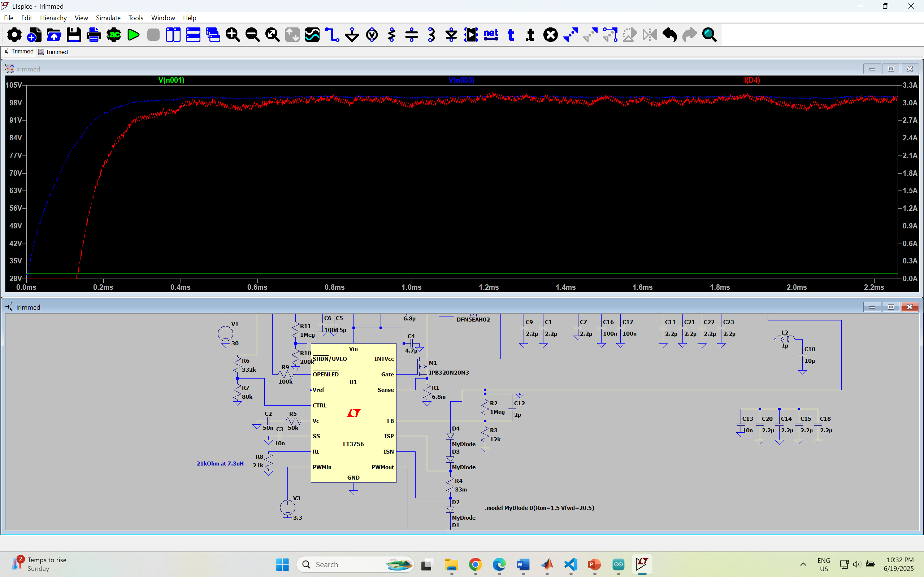Viewport: 924px width, 577px height.
Task: Pick the resistor component tool
Action: pos(392,35)
